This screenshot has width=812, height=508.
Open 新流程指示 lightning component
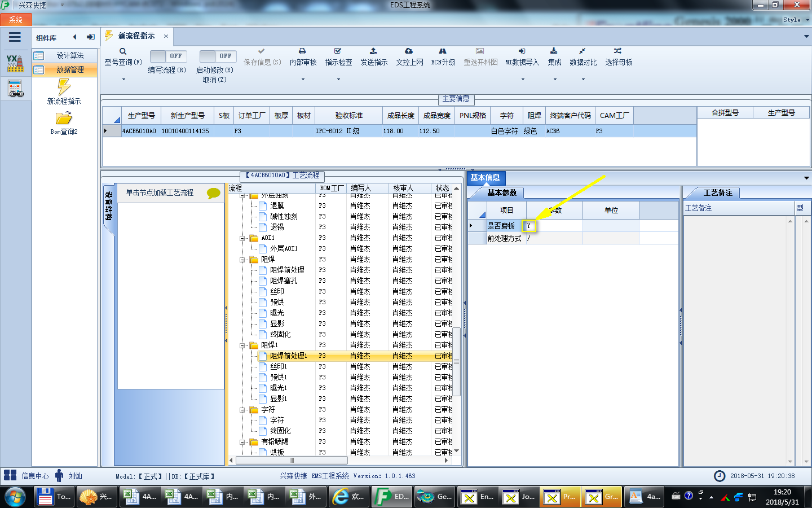(x=64, y=92)
